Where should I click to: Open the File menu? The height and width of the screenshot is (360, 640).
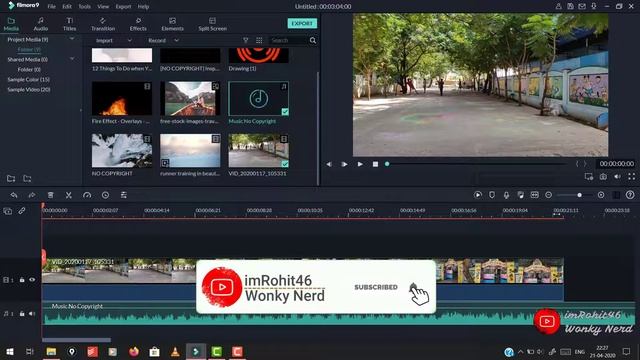pos(51,7)
